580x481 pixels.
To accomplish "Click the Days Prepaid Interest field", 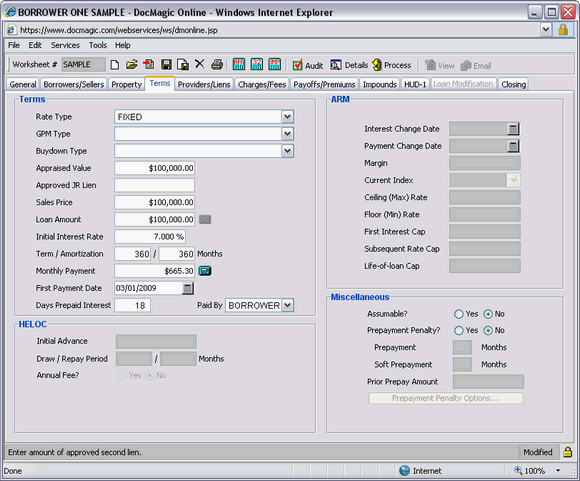I will (x=132, y=305).
